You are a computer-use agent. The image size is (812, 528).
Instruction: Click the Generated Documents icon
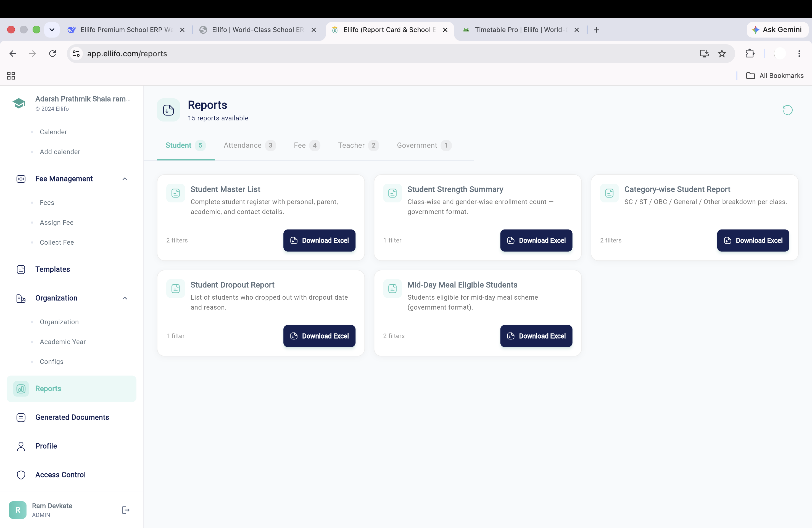tap(21, 417)
